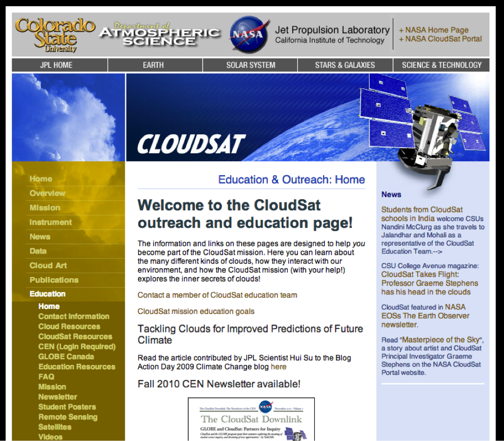
Task: Click the Education & Outreach: Home heading
Action: tap(291, 180)
